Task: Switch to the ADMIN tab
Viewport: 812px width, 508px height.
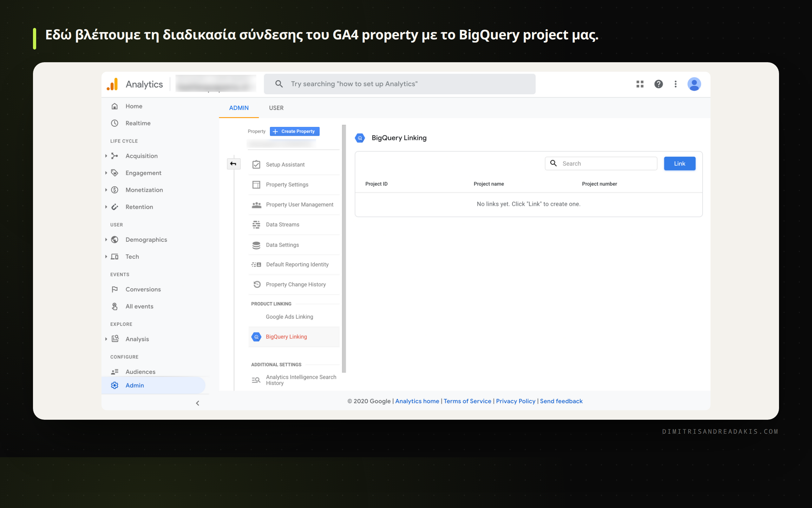Action: coord(239,108)
